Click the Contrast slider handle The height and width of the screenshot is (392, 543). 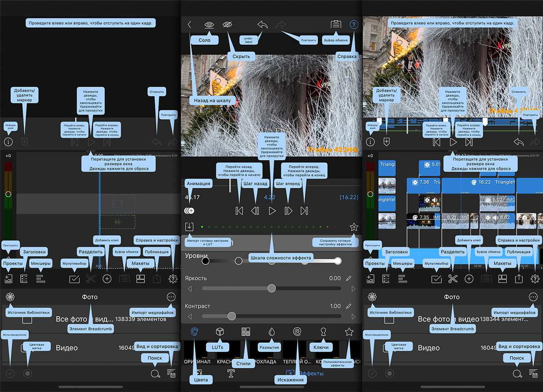click(232, 316)
